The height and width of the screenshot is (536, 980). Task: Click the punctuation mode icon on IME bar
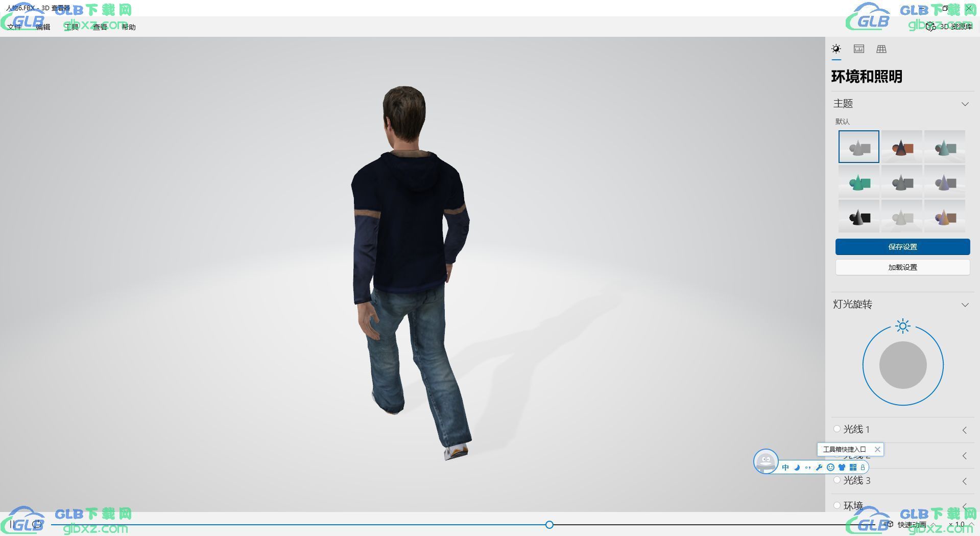coord(808,468)
